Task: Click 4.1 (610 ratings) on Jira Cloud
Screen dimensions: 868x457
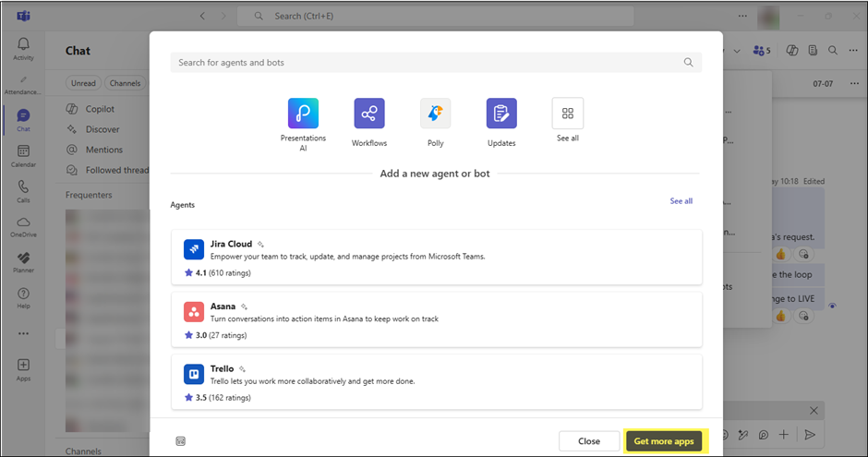Action: pos(218,272)
